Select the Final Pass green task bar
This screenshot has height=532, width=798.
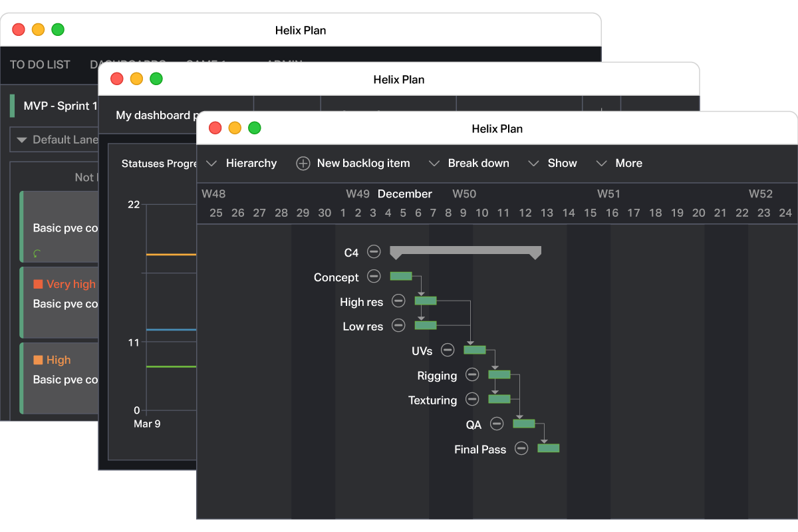(549, 448)
